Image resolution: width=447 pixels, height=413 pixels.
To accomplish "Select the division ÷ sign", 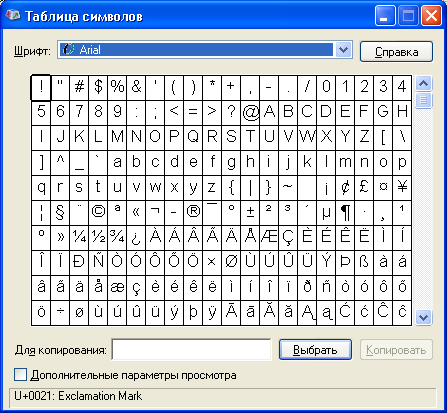I will point(60,312).
